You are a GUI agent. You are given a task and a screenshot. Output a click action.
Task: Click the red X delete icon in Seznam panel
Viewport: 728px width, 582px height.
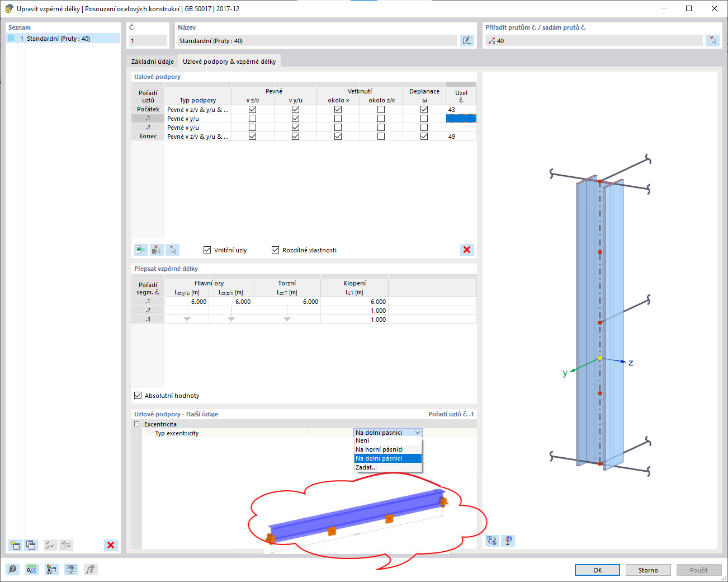click(x=111, y=545)
